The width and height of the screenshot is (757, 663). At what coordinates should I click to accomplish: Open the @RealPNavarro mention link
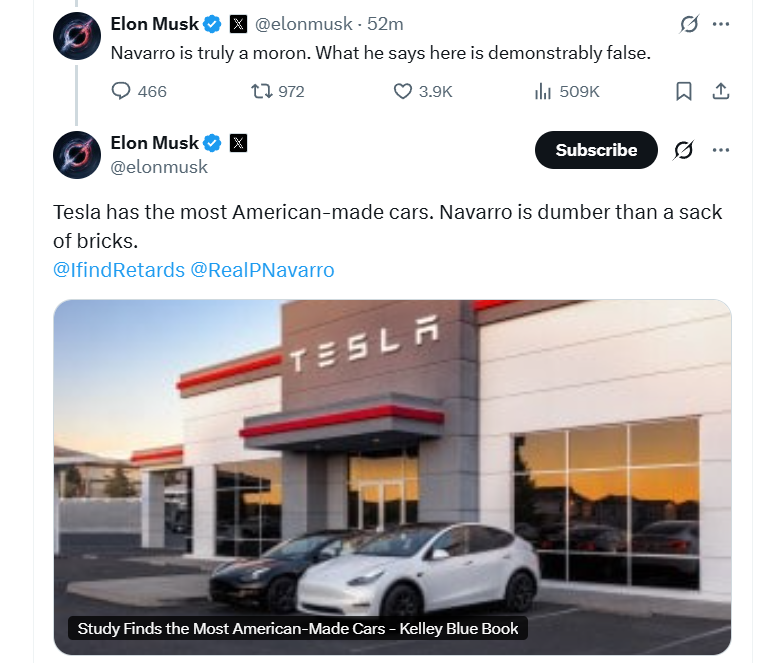click(x=262, y=270)
